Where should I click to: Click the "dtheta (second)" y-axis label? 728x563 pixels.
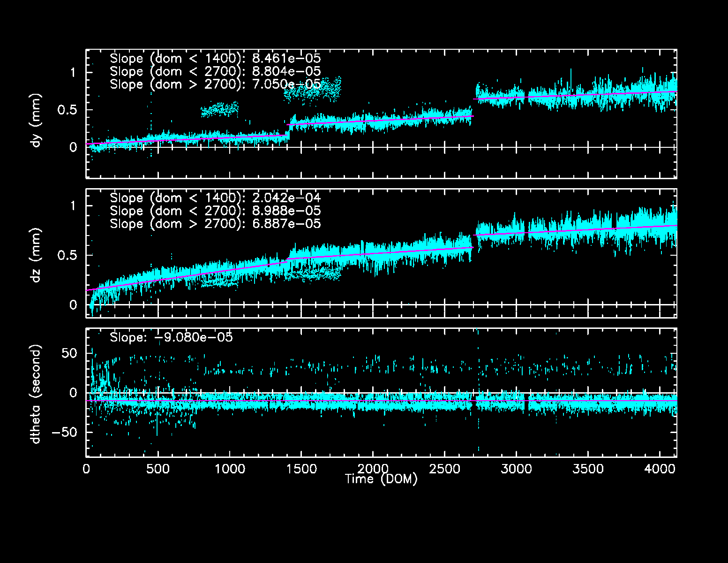coord(37,394)
